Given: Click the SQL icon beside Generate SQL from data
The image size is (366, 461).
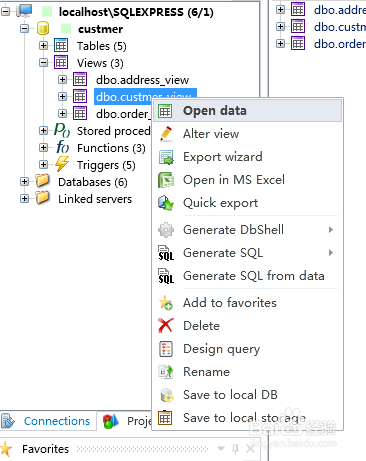Looking at the screenshot, I should tap(166, 276).
